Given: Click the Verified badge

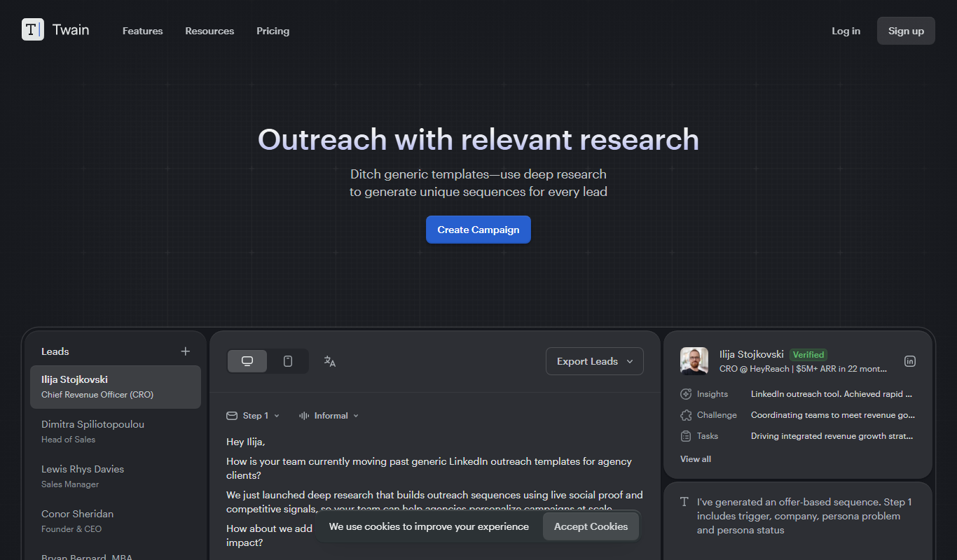Looking at the screenshot, I should click(x=808, y=355).
